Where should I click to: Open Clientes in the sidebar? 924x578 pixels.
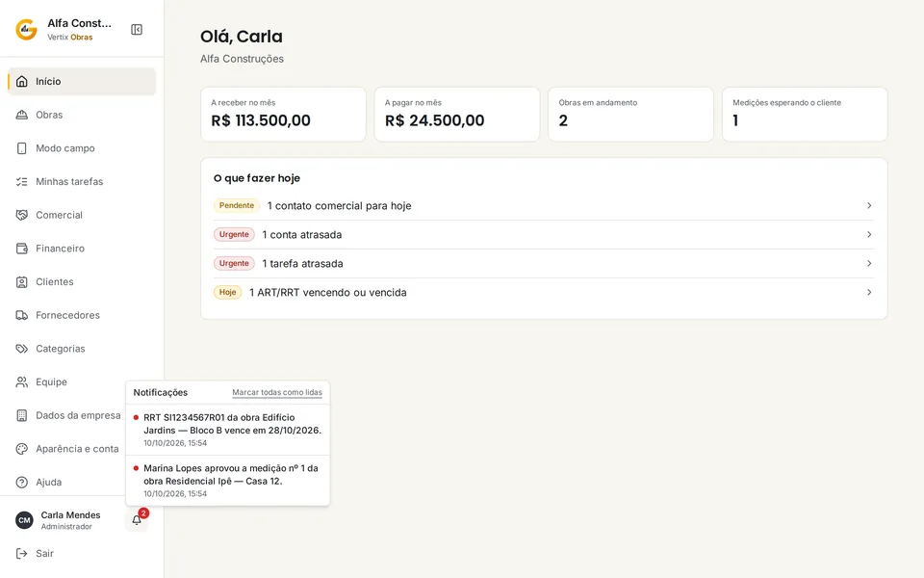82,282
